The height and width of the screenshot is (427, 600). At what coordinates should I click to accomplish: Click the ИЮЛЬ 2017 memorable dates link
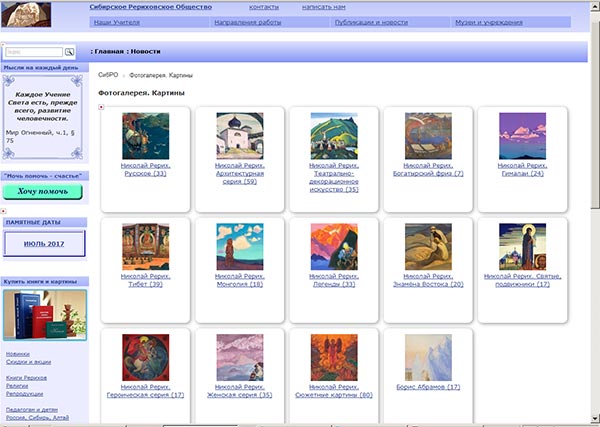point(43,243)
